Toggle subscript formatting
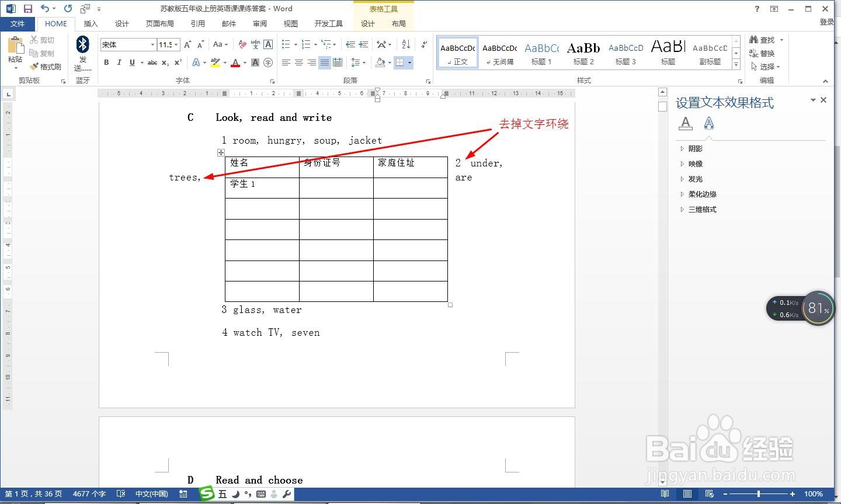841x504 pixels. [165, 62]
